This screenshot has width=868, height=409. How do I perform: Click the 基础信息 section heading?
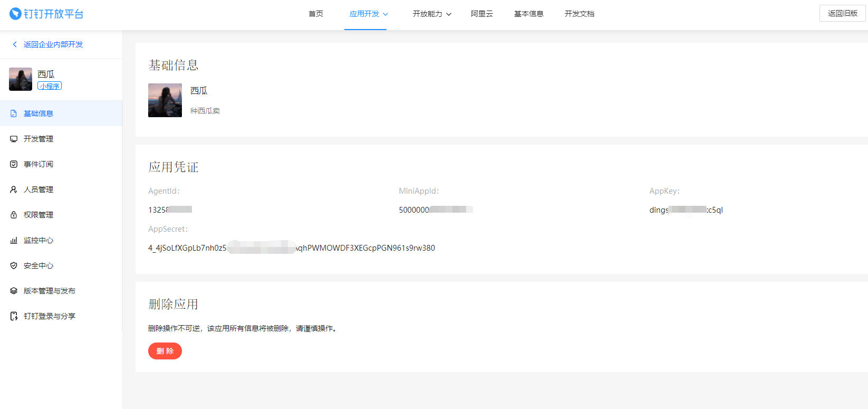[173, 65]
